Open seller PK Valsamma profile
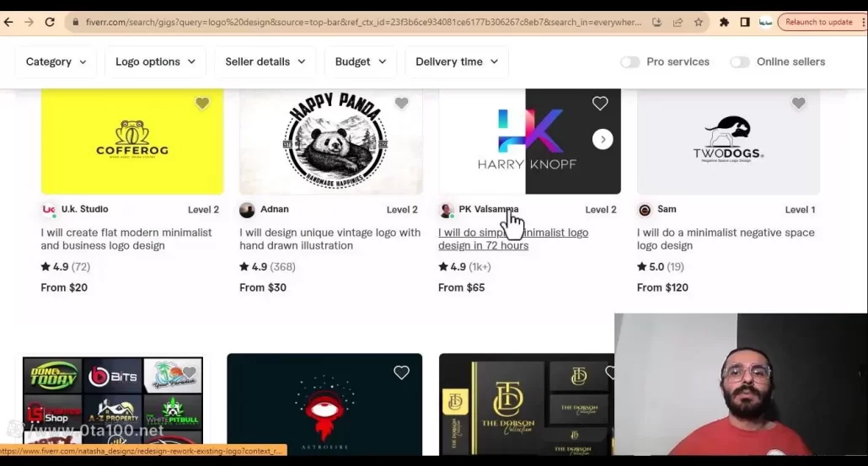The image size is (868, 466). [489, 209]
